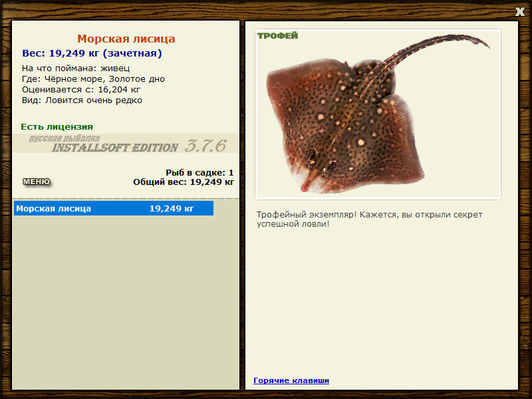This screenshot has height=399, width=532.
Task: Click the На что поймана: живец line
Action: point(76,68)
